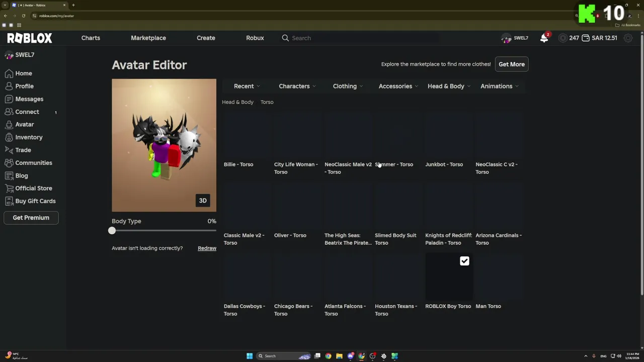
Task: Expand the Clothing dropdown
Action: coord(348,86)
